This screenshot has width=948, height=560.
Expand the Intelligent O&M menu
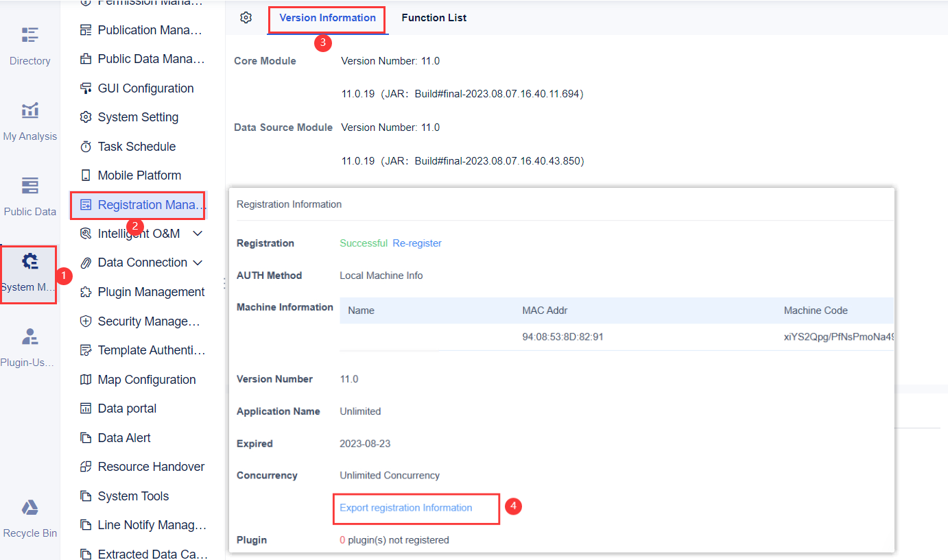(198, 233)
